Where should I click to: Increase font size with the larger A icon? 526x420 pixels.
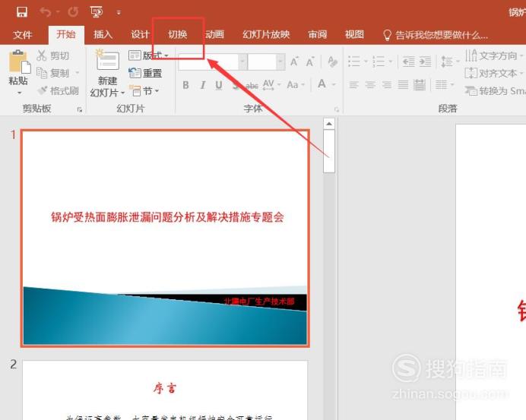coord(294,62)
